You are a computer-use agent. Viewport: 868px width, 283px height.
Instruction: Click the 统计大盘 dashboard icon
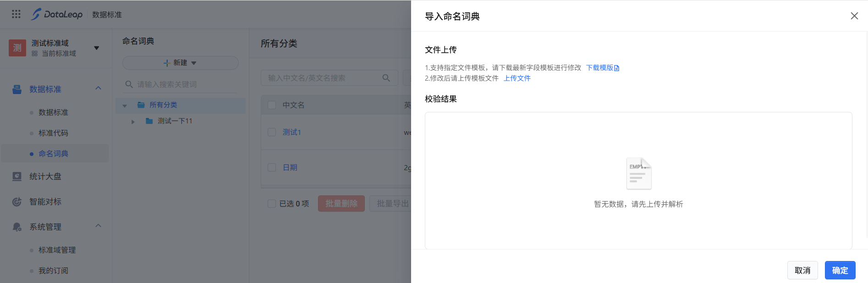tap(17, 177)
